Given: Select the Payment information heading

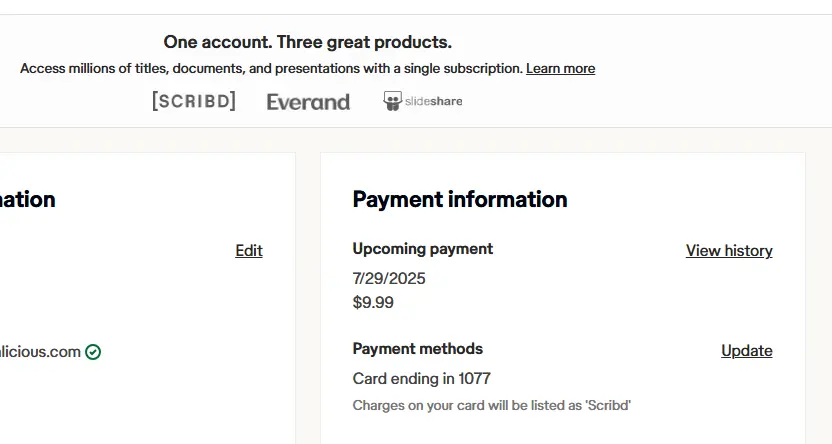Looking at the screenshot, I should [x=460, y=199].
